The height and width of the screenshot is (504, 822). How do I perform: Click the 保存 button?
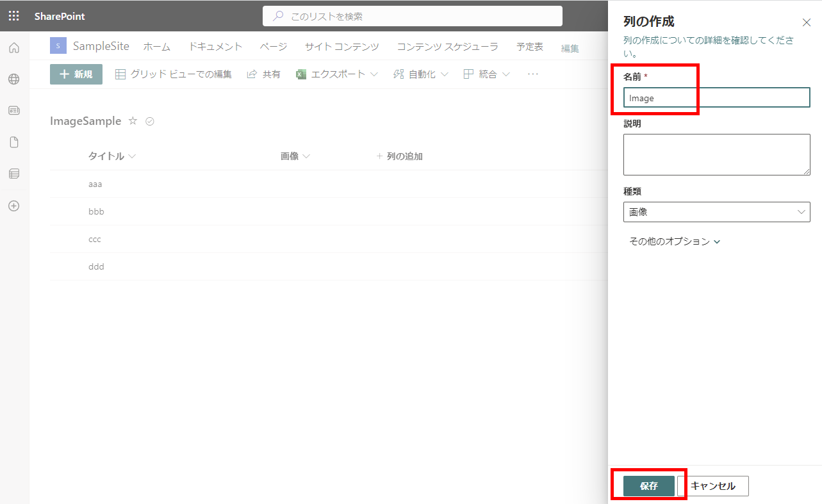(x=648, y=486)
